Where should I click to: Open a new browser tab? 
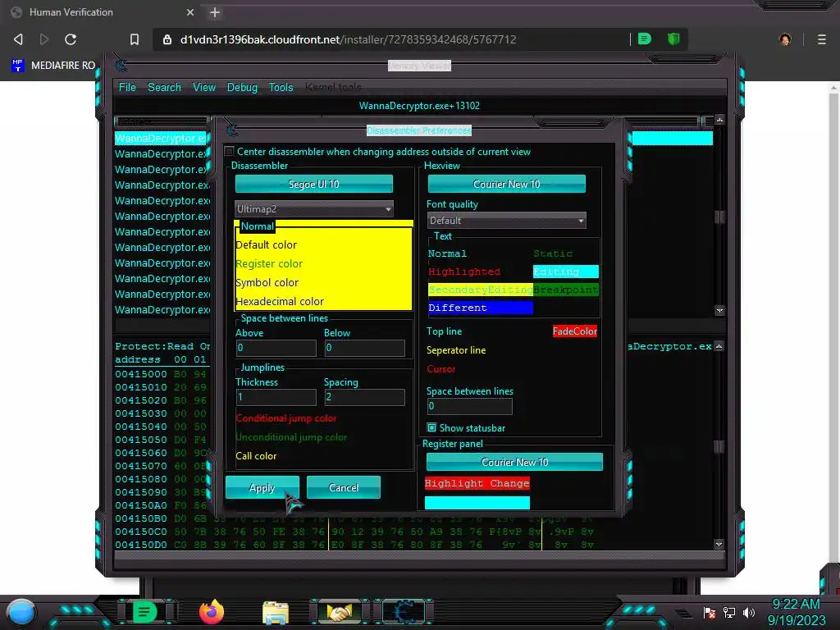point(215,12)
